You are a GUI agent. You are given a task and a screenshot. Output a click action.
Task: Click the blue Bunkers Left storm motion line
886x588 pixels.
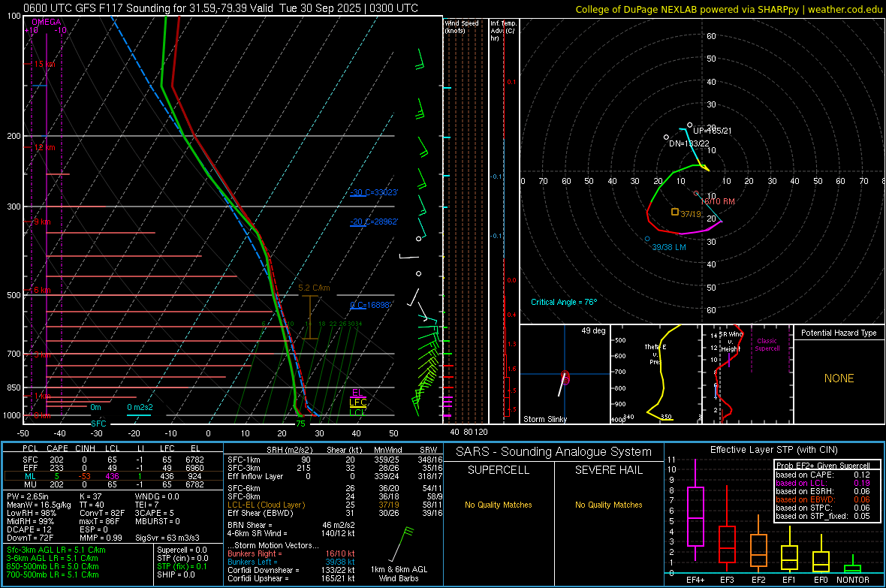pyautogui.click(x=291, y=562)
